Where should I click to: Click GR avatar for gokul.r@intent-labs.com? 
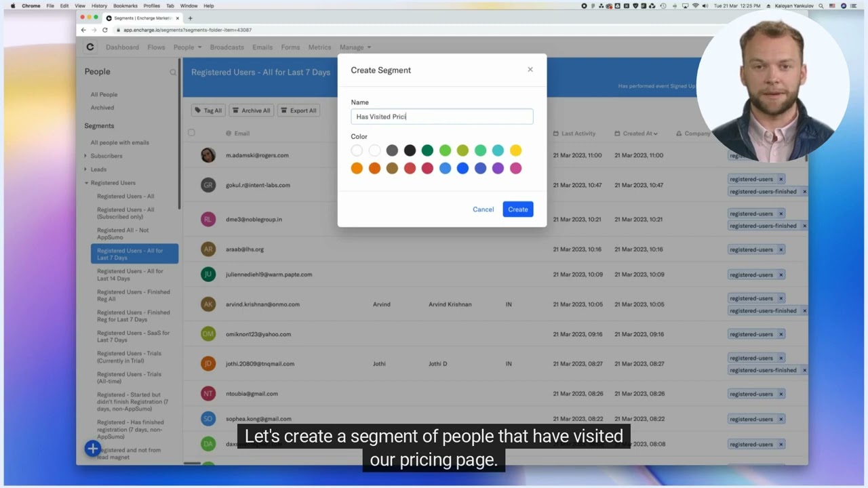tap(208, 185)
